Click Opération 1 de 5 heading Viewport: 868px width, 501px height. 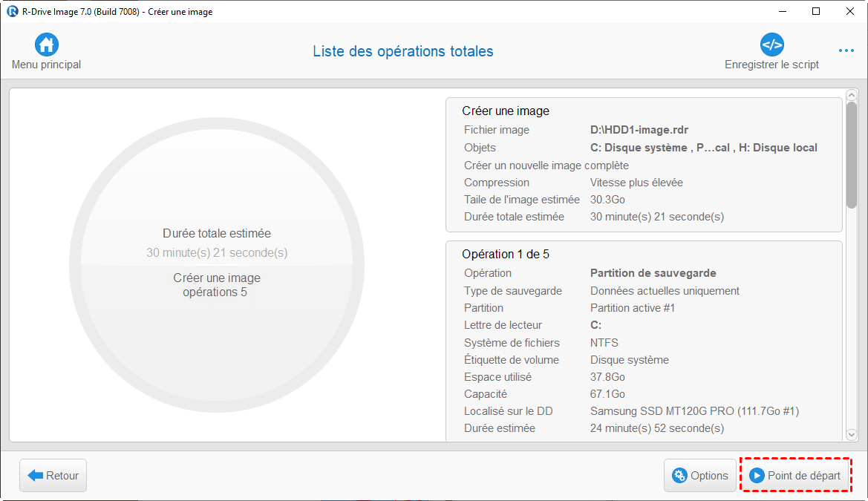click(506, 254)
